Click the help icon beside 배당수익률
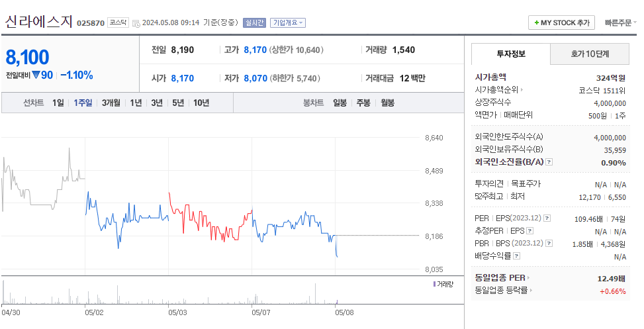The width and height of the screenshot is (644, 329). tap(517, 256)
